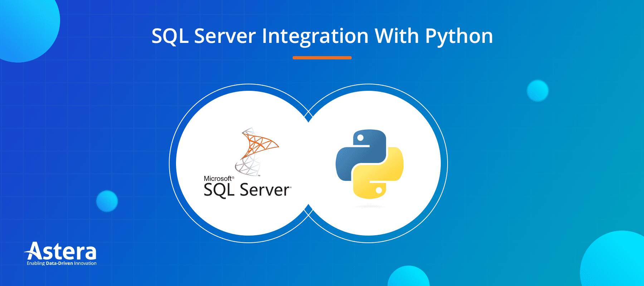The height and width of the screenshot is (286, 644).
Task: Click the word "Integration" in the title
Action: pyautogui.click(x=315, y=36)
